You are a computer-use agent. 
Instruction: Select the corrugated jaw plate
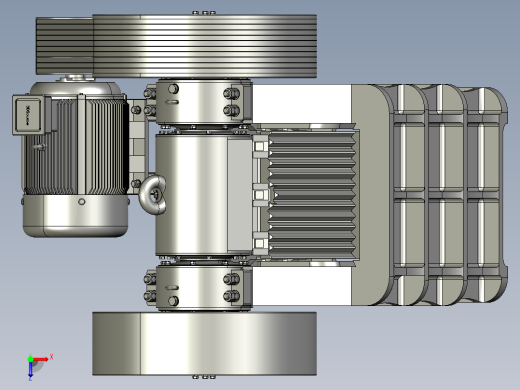tap(312, 195)
